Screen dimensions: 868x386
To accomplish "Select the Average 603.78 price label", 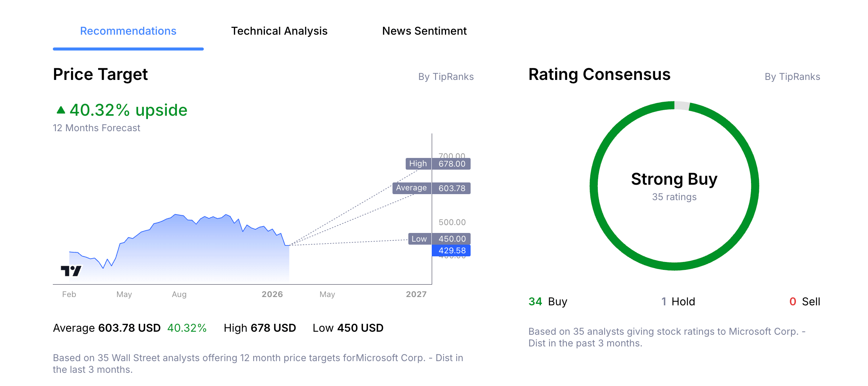I will [431, 188].
